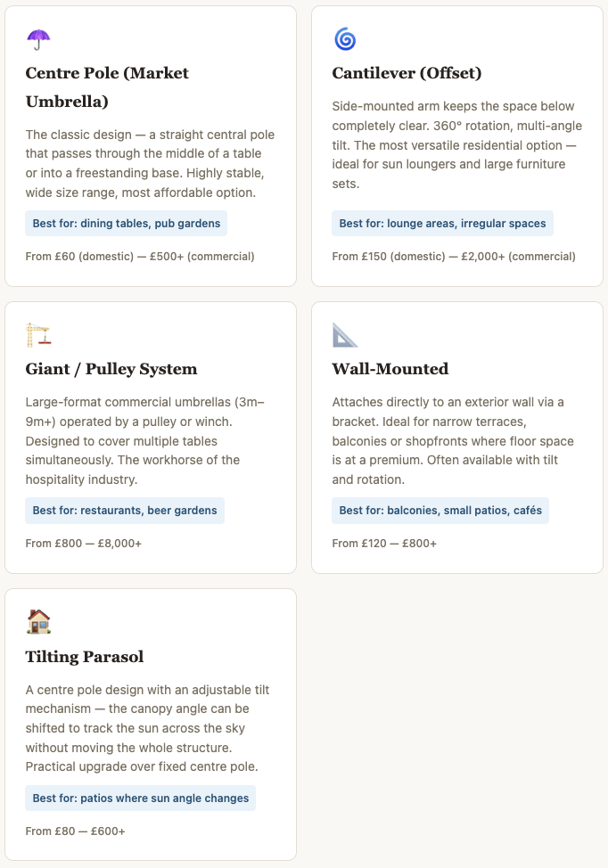Image resolution: width=608 pixels, height=868 pixels.
Task: Click 'Best for: patios where sun angle changes' tag
Action: point(141,798)
